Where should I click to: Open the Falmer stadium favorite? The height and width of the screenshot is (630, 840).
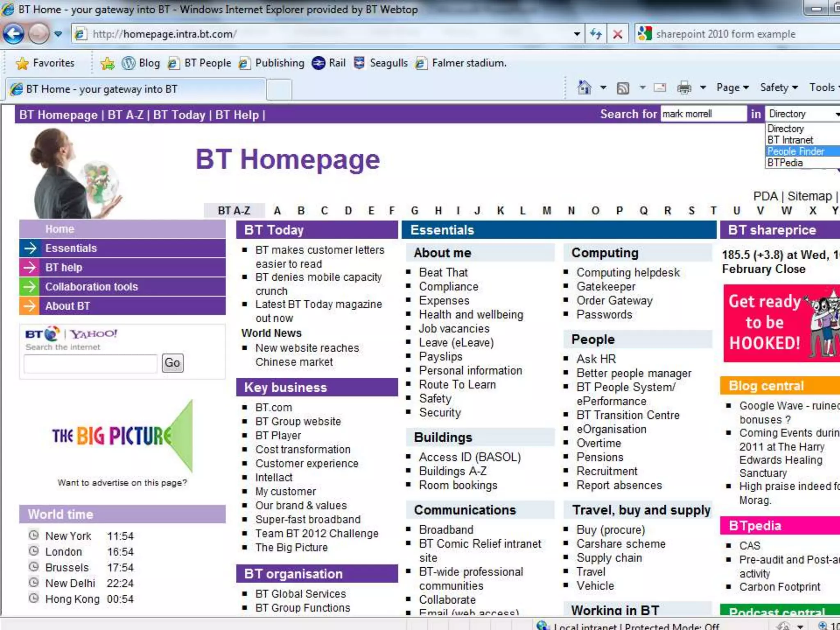tap(461, 63)
